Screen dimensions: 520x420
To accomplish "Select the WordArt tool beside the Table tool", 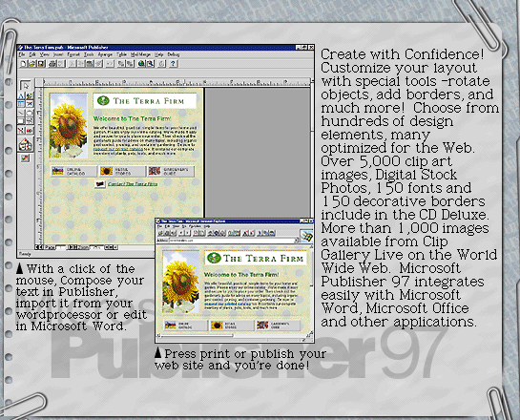I will (x=30, y=104).
